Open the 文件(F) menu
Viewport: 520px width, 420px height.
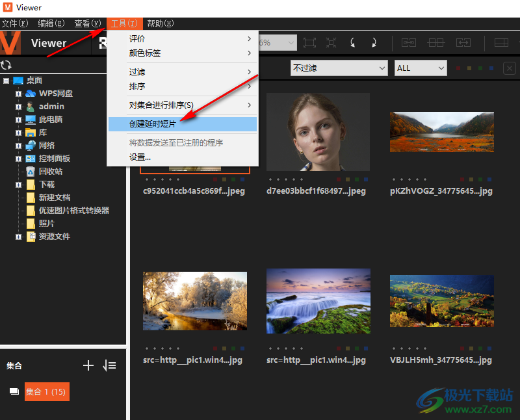[x=15, y=23]
